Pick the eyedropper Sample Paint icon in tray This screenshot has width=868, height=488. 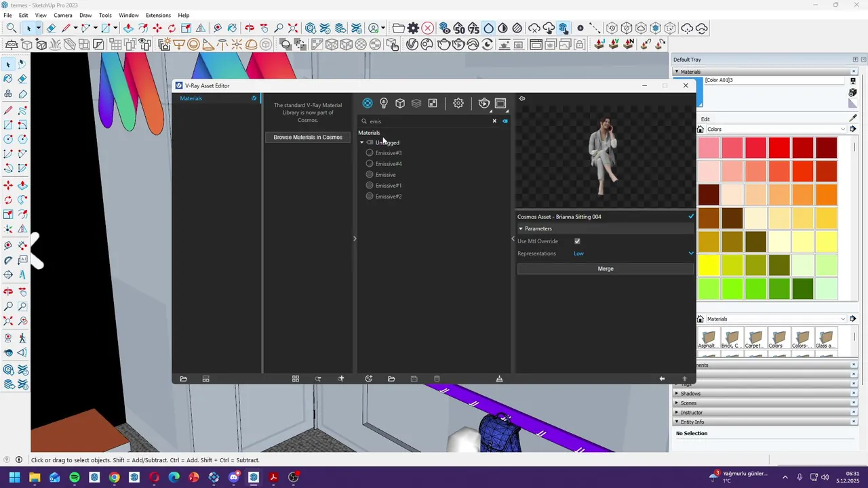point(853,118)
